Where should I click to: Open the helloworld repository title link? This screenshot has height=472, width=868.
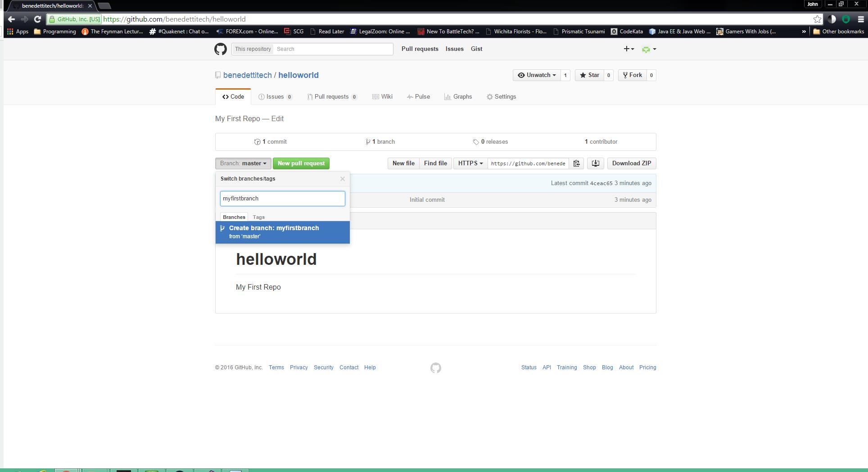coord(298,75)
